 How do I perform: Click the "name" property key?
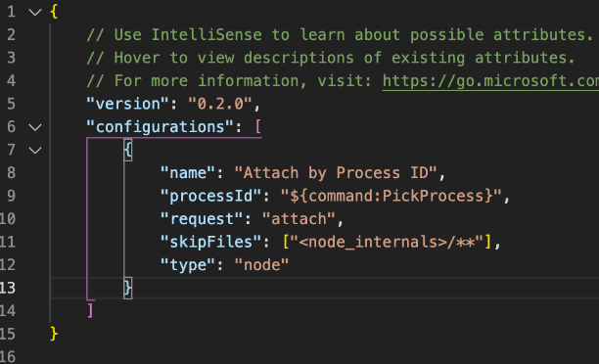coord(188,173)
